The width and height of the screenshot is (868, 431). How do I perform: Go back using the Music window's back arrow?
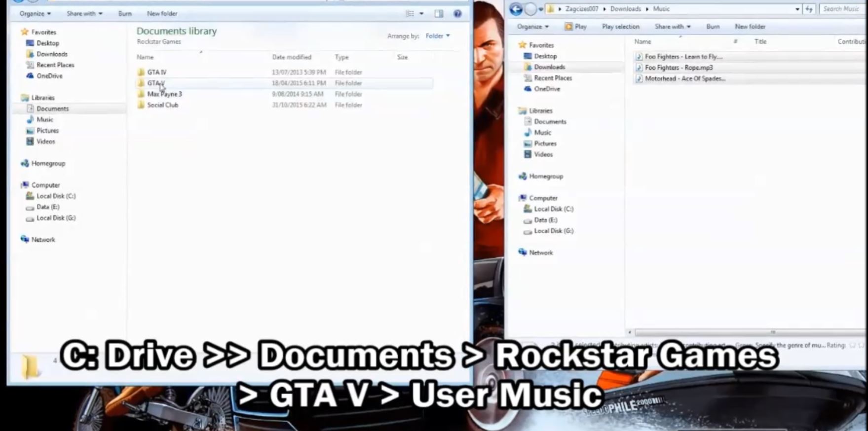coord(516,9)
